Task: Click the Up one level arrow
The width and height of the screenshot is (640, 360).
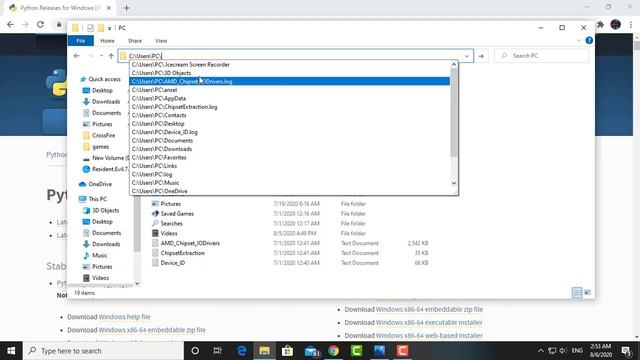Action: 111,56
